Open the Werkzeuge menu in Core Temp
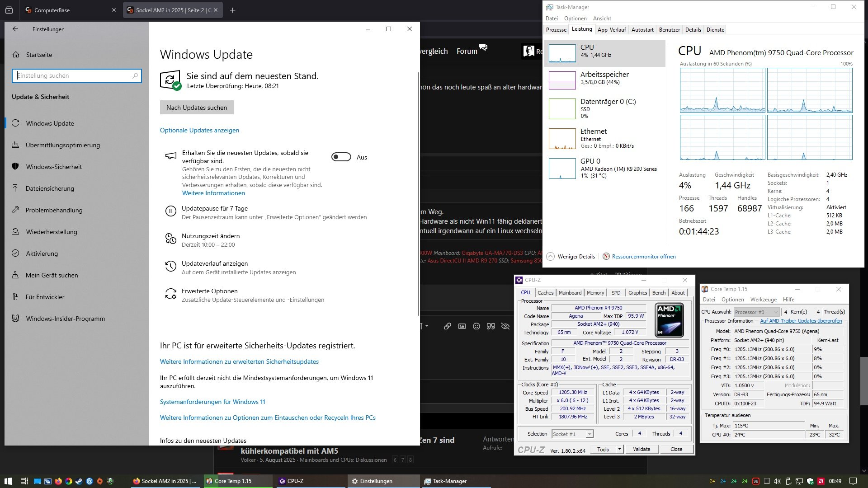 pyautogui.click(x=763, y=300)
